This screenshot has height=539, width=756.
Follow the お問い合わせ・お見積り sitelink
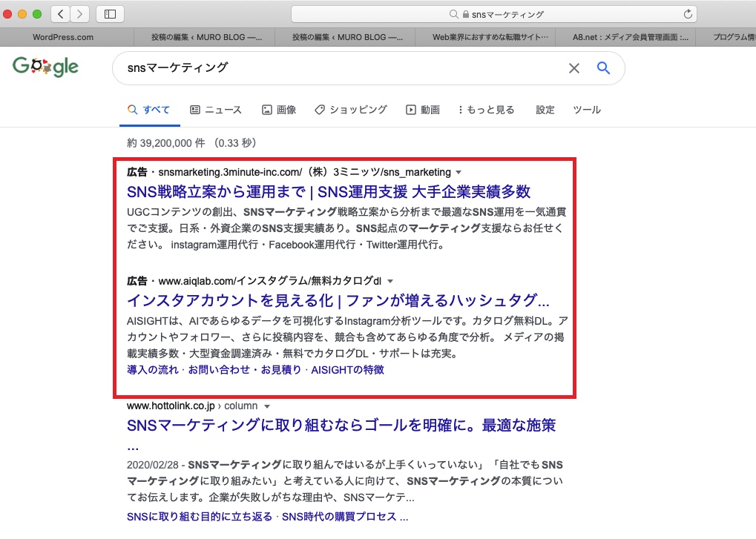tap(244, 370)
